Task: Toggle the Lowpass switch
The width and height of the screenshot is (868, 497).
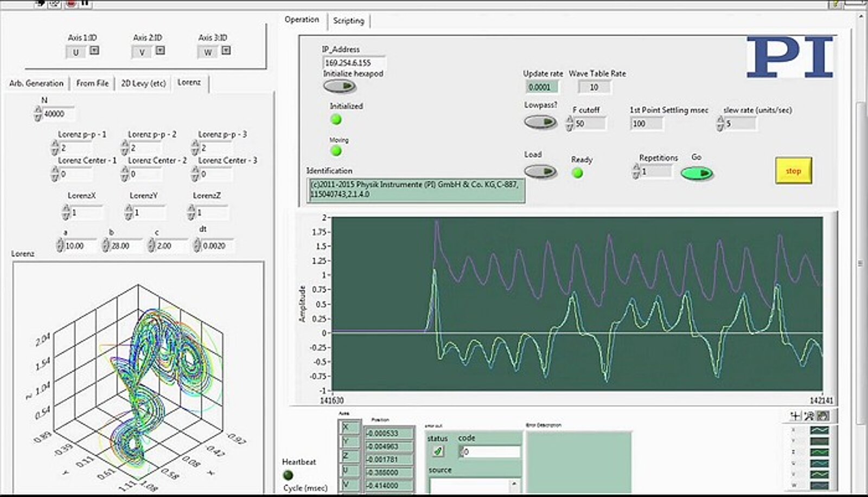Action: pos(540,122)
